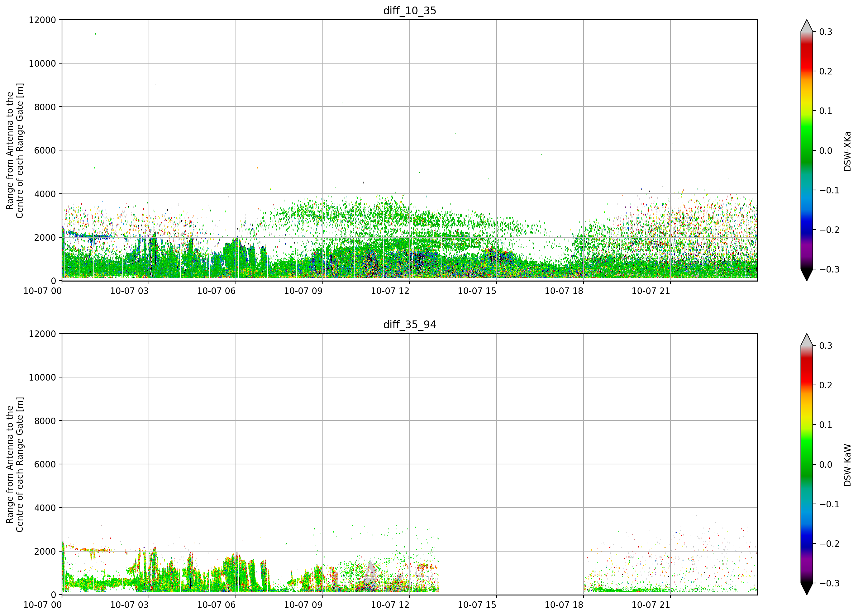Click the 10-07 21 x-tick of diff_35_94 plot

pyautogui.click(x=651, y=605)
